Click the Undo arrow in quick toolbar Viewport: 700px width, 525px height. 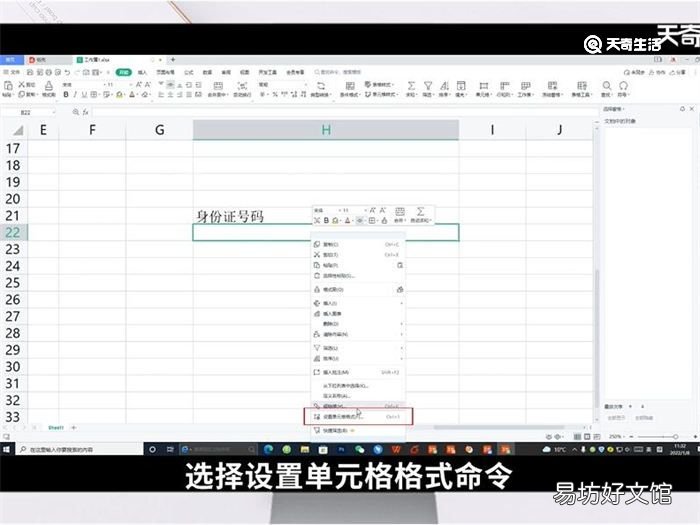point(67,72)
